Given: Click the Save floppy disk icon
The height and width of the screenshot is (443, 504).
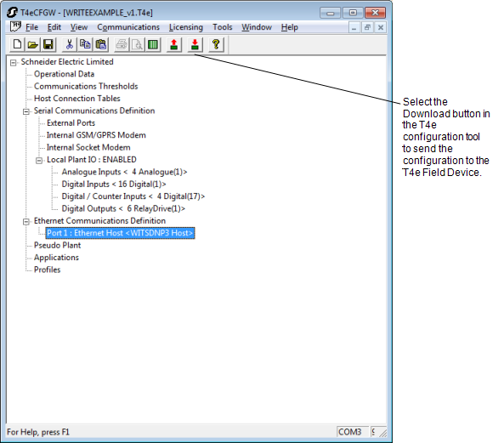Looking at the screenshot, I should click(48, 44).
